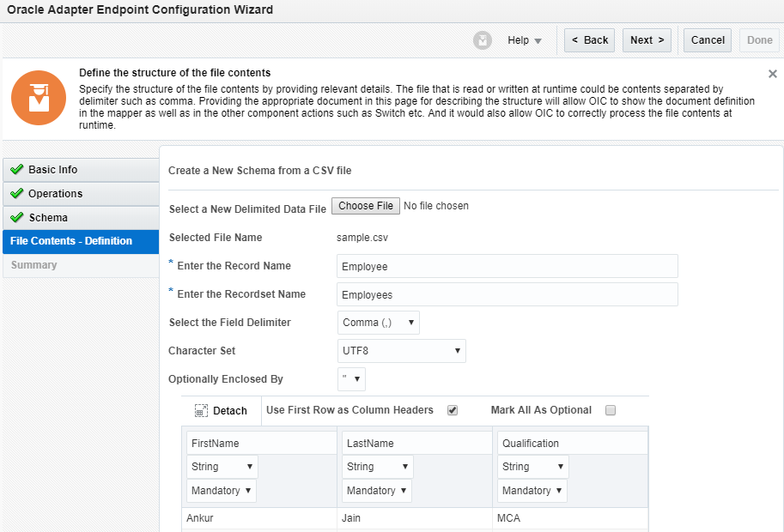Image resolution: width=784 pixels, height=532 pixels.
Task: Select the File Contents - Definition step
Action: click(x=71, y=241)
